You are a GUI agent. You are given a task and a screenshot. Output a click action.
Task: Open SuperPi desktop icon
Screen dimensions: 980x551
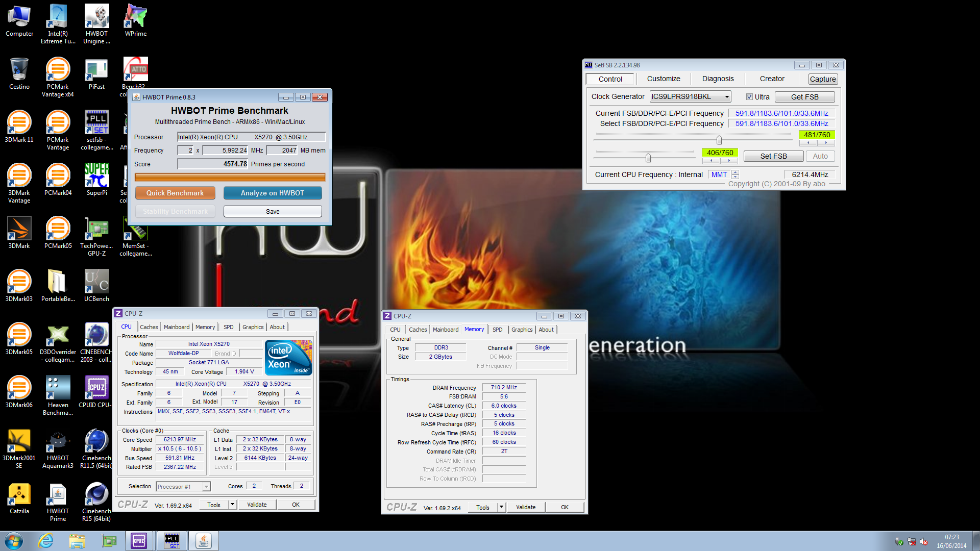click(x=96, y=180)
